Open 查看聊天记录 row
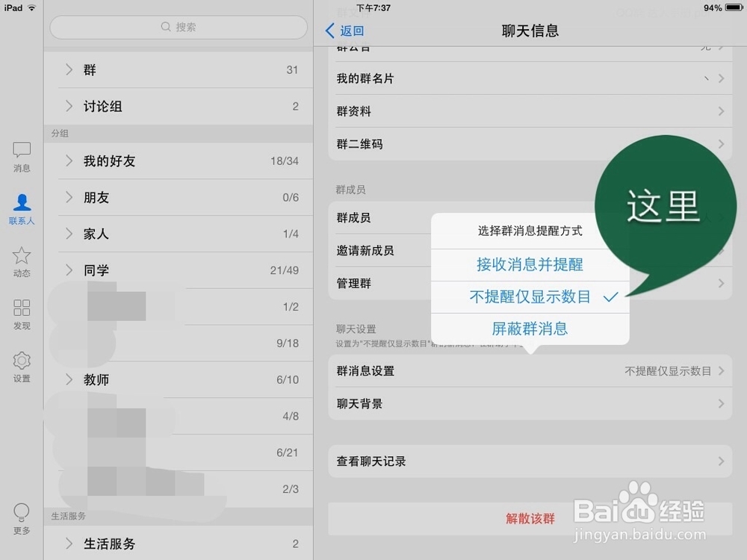Screen dimensions: 747x560 click(530, 461)
